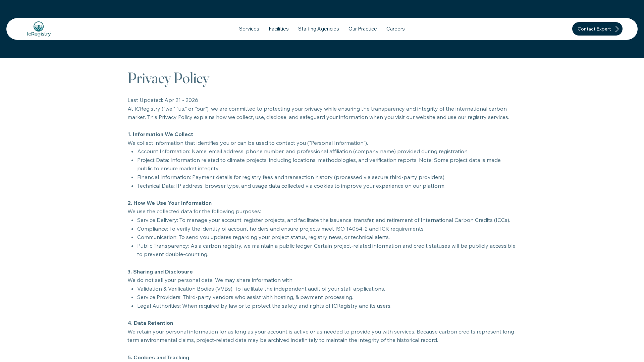Go to Staffing Agencies
Image resolution: width=644 pixels, height=362 pixels.
318,29
